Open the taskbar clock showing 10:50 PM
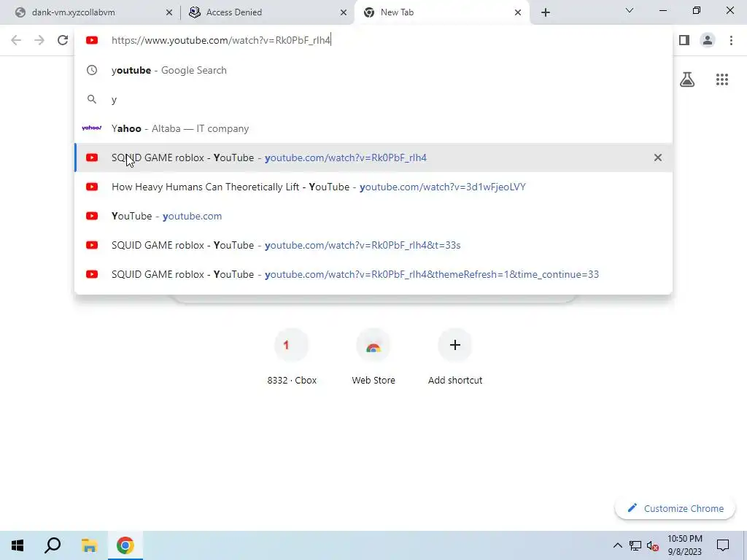This screenshot has height=560, width=747. (684, 545)
